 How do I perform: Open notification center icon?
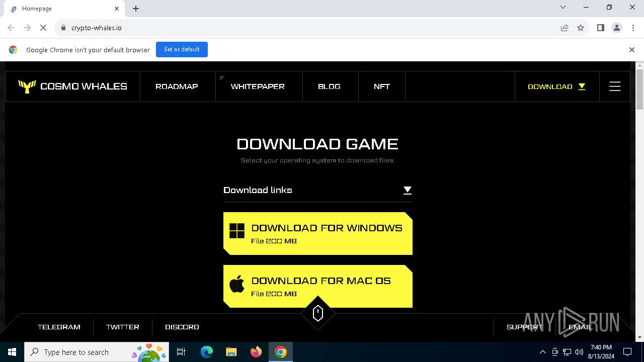point(627,352)
